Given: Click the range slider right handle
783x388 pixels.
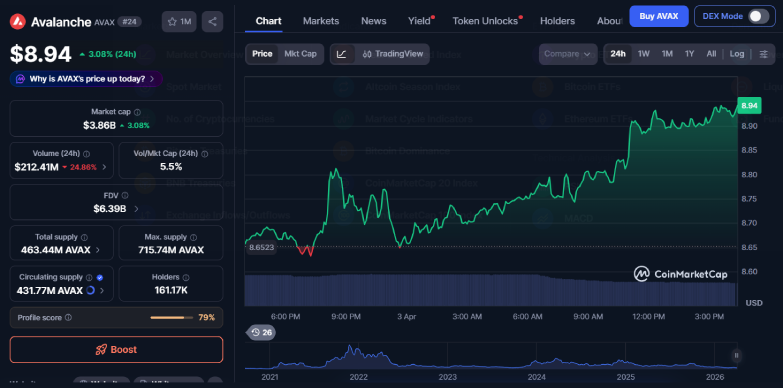Looking at the screenshot, I should pyautogui.click(x=737, y=356).
